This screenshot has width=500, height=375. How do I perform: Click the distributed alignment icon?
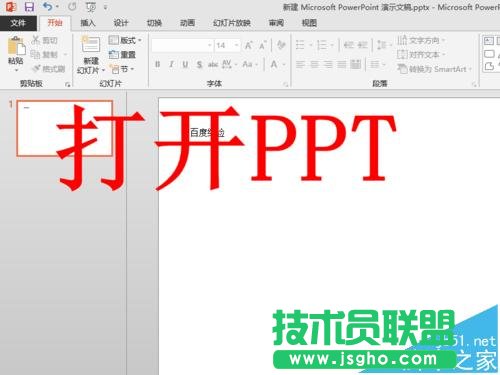point(356,64)
